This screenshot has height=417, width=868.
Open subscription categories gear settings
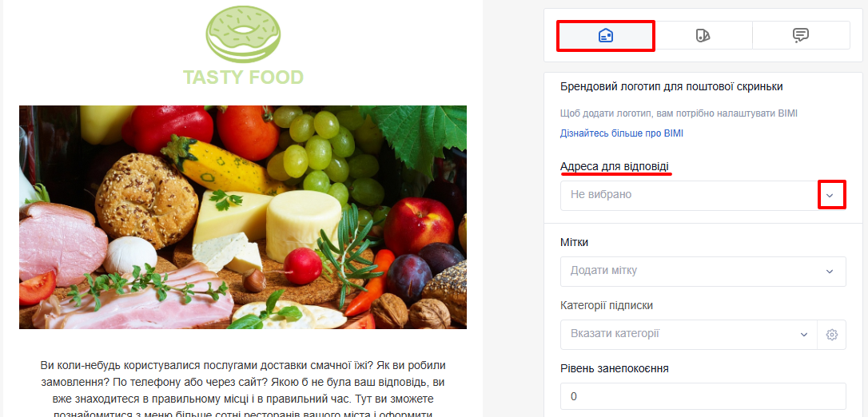coord(831,335)
